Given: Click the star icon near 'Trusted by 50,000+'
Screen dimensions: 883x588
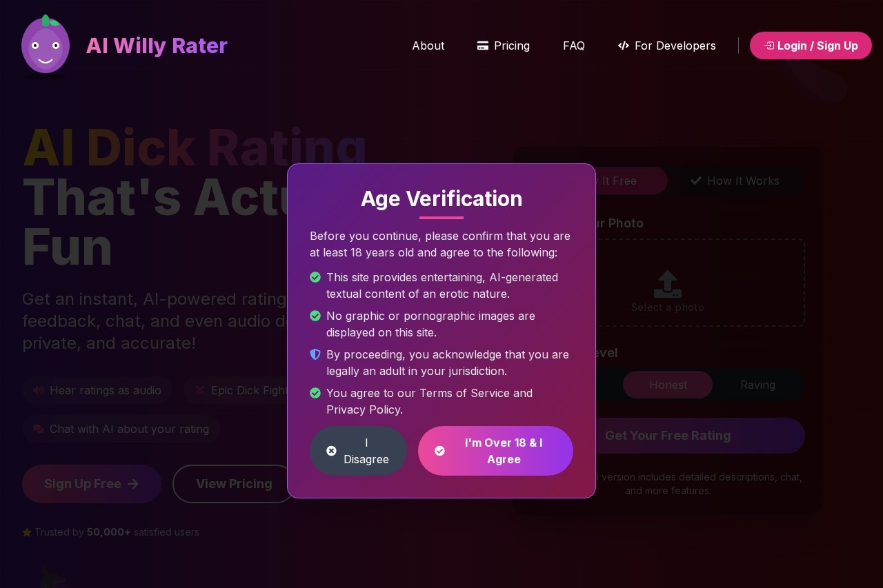Looking at the screenshot, I should click(x=28, y=532).
